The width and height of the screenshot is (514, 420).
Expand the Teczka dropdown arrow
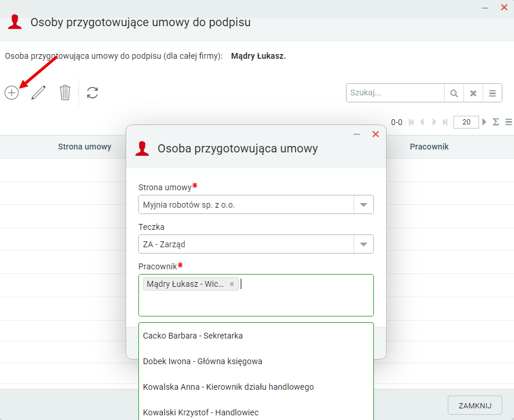click(363, 244)
